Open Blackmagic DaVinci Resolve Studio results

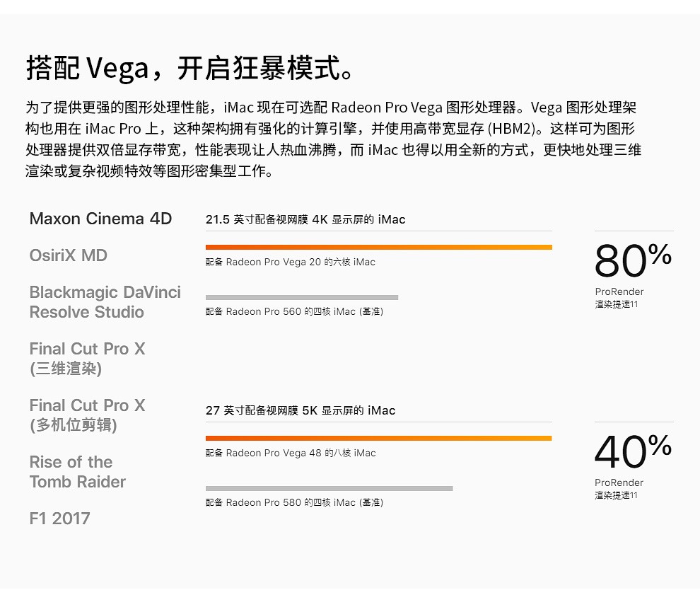[105, 302]
